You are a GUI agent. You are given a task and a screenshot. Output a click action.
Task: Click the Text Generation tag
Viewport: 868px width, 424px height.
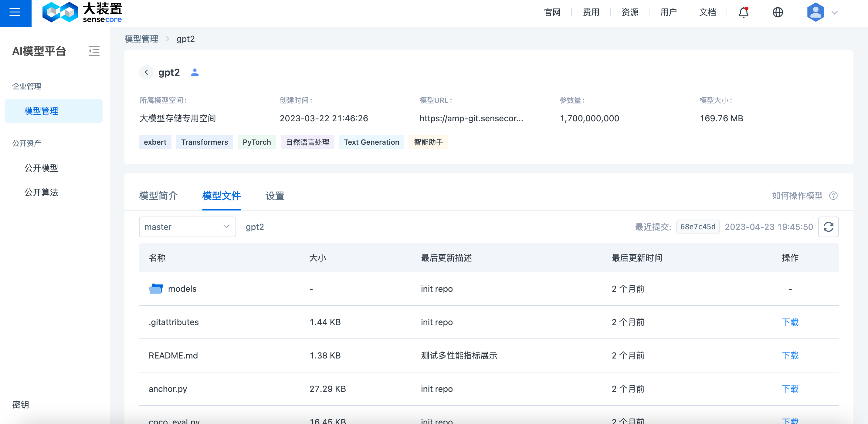[x=371, y=142]
